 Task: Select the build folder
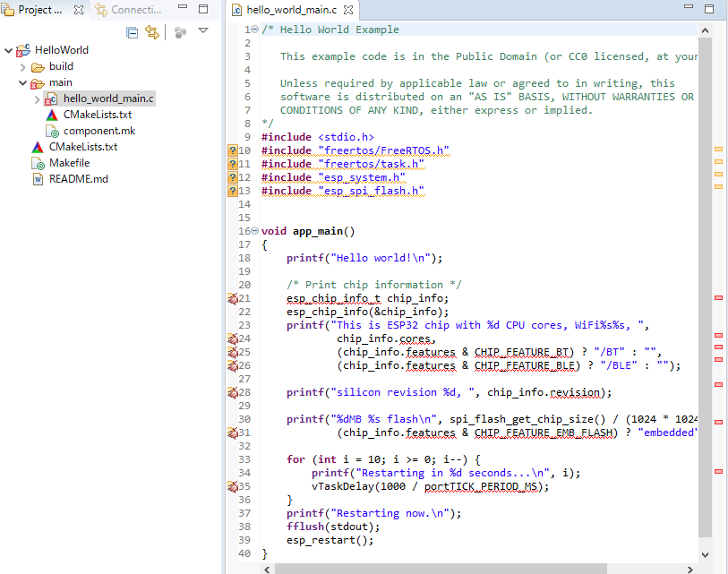61,66
